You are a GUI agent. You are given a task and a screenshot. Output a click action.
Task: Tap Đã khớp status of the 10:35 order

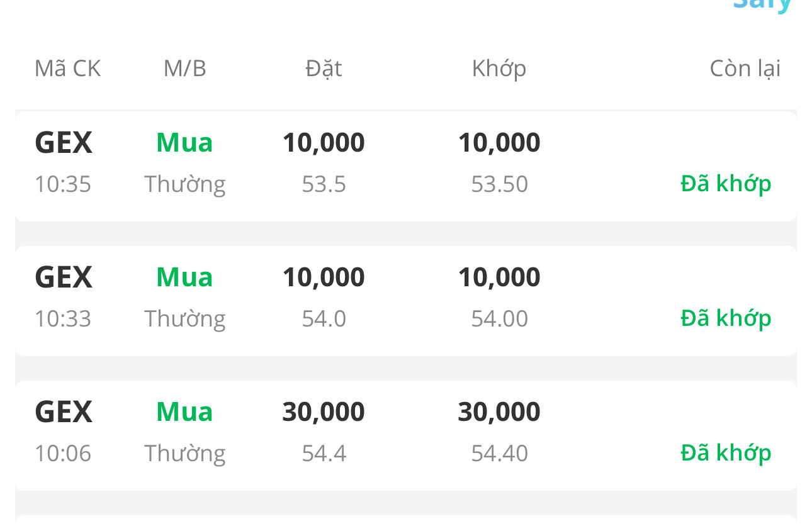(726, 184)
